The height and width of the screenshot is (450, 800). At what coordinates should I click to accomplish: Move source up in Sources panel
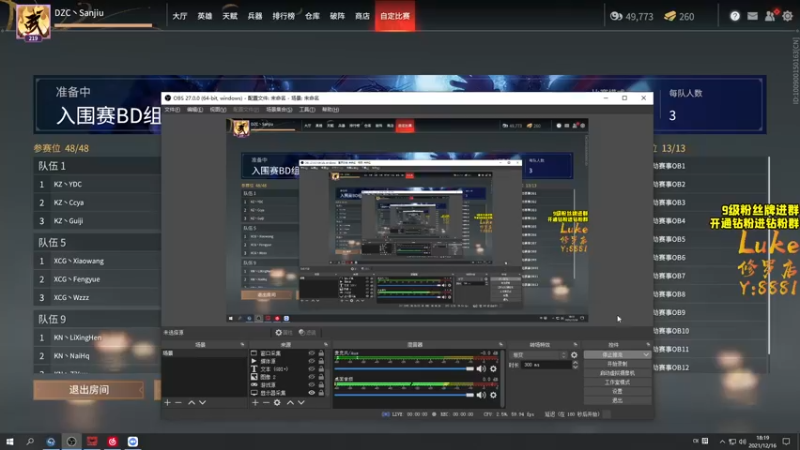(290, 403)
